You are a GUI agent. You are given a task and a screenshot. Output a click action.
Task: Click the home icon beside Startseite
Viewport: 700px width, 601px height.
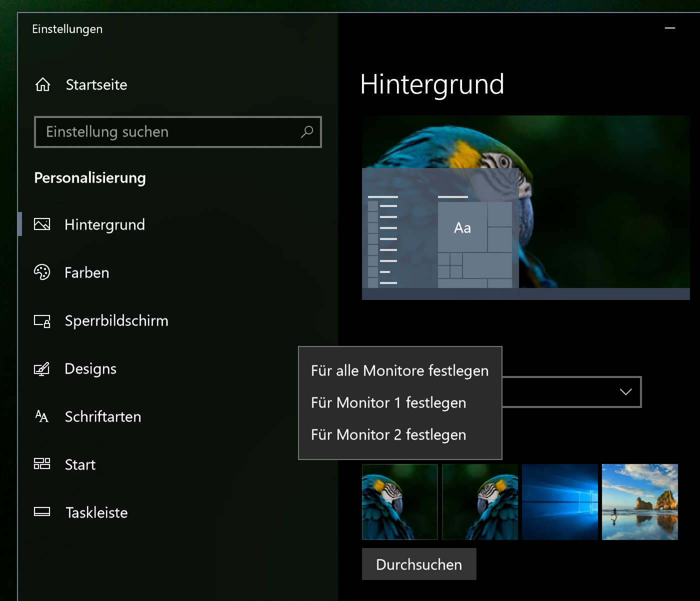[43, 84]
